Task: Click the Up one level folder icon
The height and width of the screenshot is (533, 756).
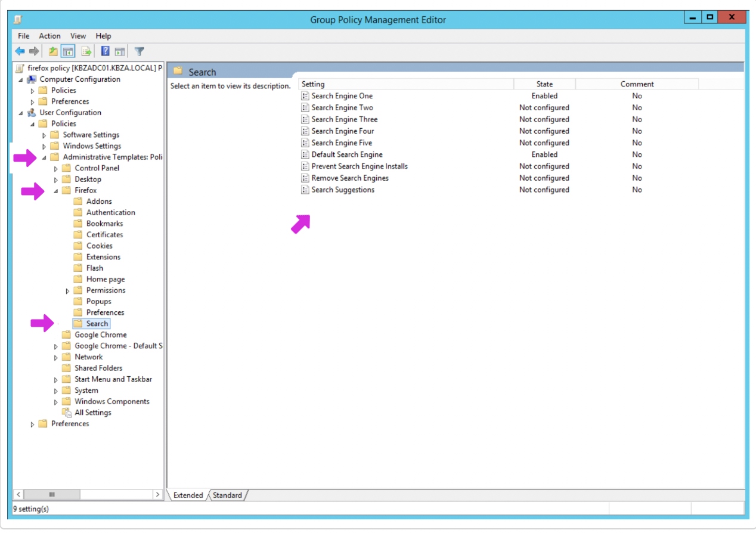Action: pos(53,51)
